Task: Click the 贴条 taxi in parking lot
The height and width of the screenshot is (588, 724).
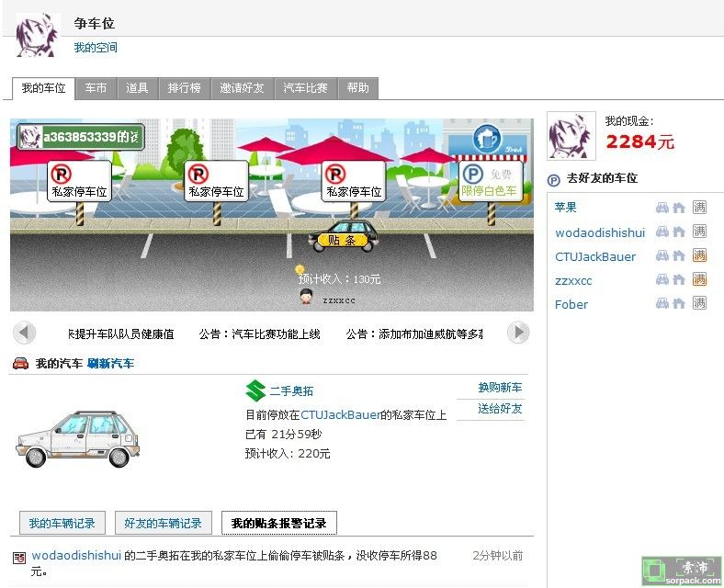Action: [342, 236]
